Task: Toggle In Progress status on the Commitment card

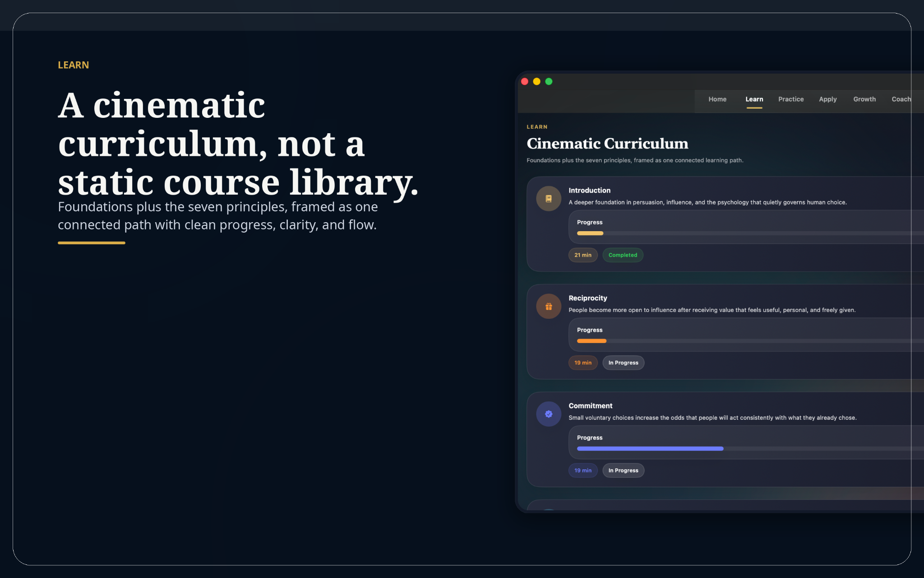Action: click(623, 470)
